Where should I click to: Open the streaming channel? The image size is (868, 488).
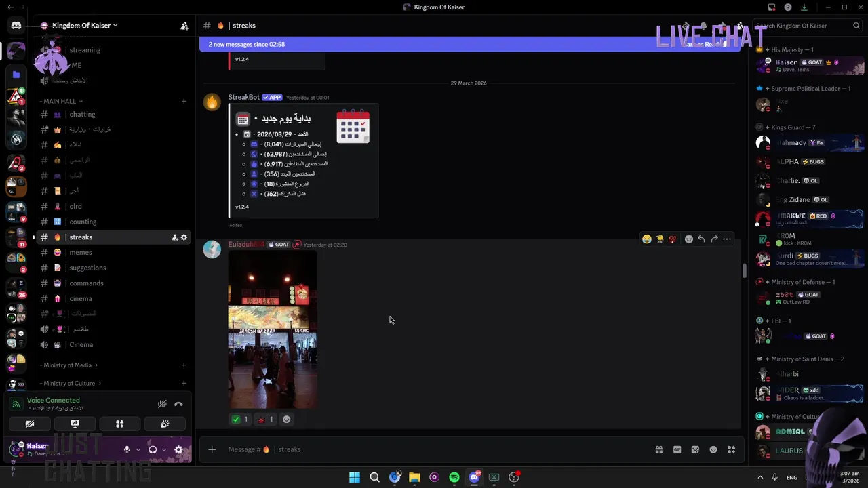click(113, 49)
